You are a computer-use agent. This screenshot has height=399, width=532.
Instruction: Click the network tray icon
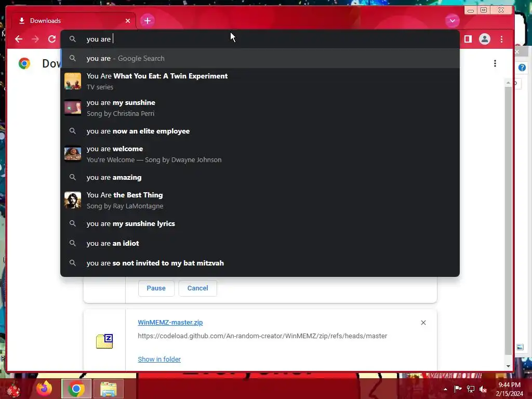471,389
